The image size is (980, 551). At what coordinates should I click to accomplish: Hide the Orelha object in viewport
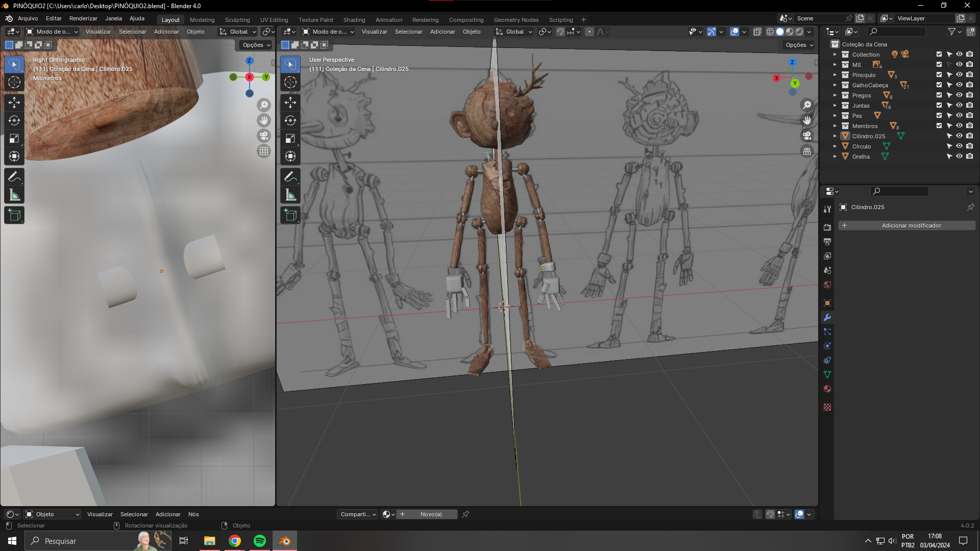coord(959,156)
